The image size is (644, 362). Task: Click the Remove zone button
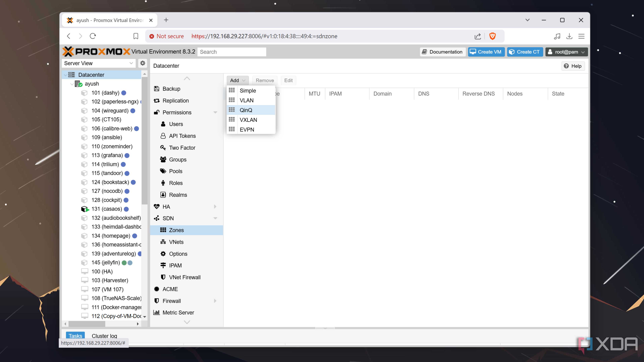pos(265,80)
